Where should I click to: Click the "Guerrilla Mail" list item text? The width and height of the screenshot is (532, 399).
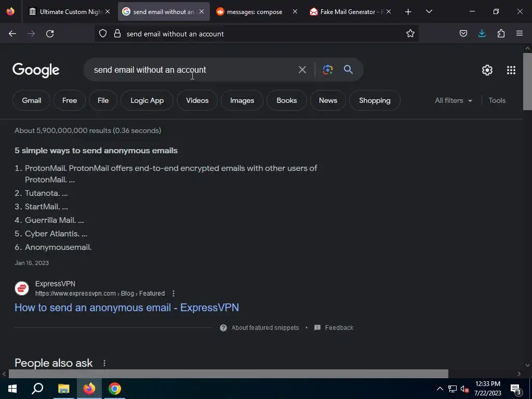point(50,220)
